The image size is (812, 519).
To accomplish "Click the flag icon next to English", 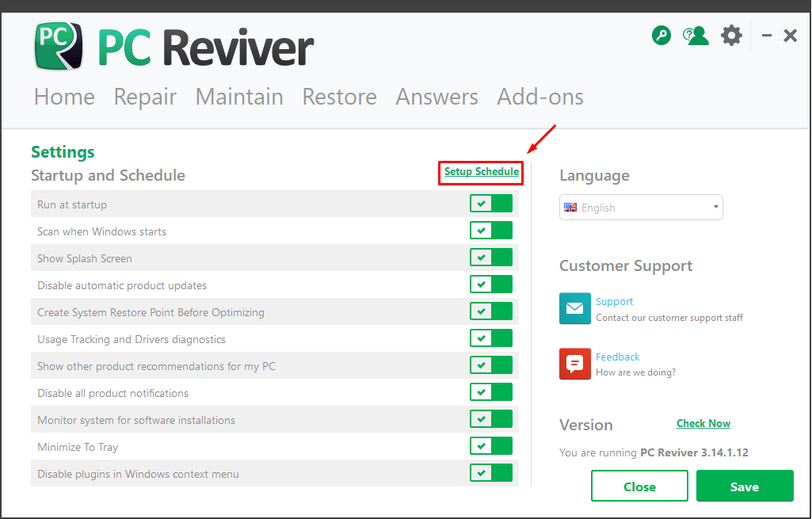I will click(x=570, y=207).
